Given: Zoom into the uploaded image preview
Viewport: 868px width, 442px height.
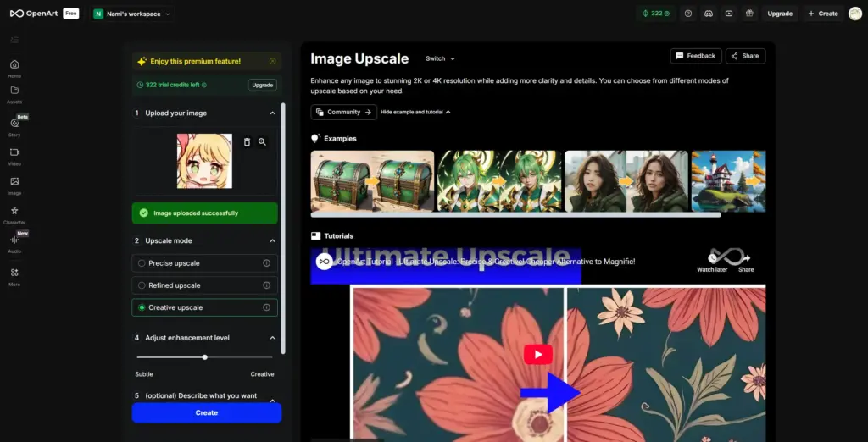Looking at the screenshot, I should (x=263, y=142).
